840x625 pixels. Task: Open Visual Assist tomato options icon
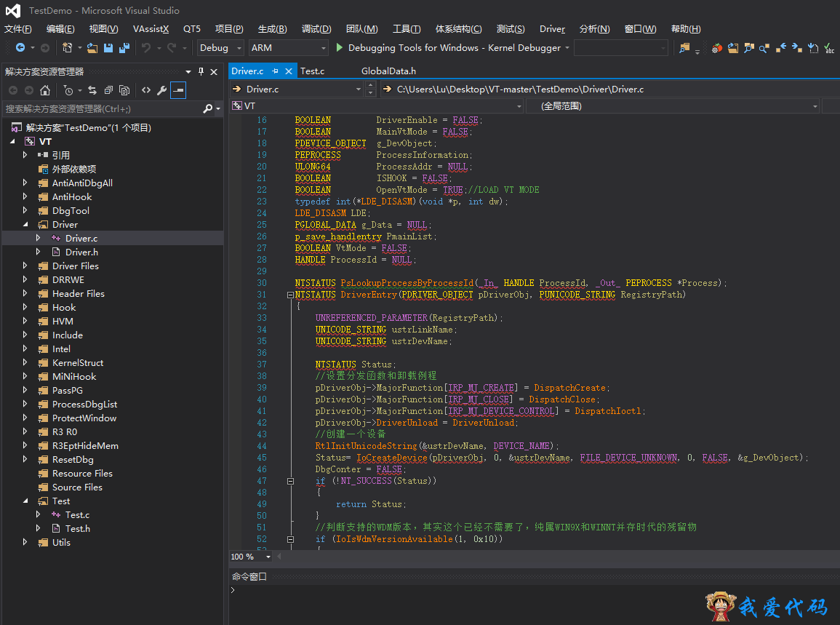coord(717,48)
